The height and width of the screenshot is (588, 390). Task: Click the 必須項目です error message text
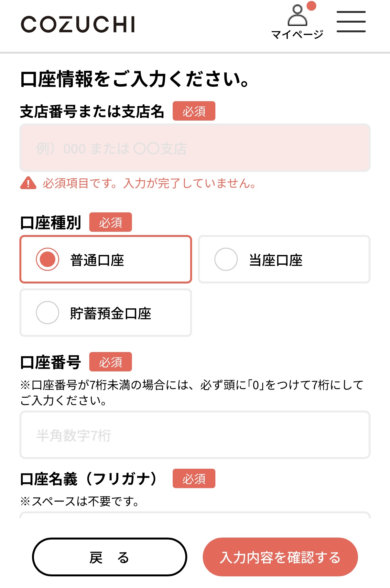coord(149,183)
